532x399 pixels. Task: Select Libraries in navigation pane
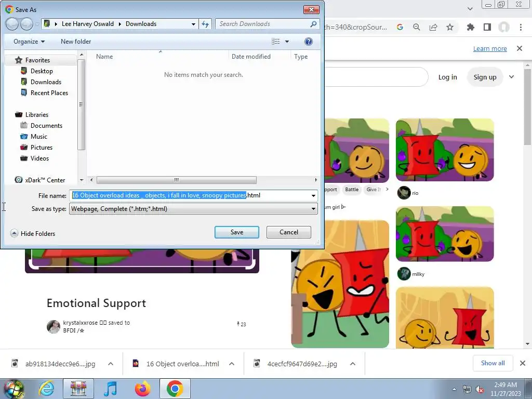(x=37, y=115)
